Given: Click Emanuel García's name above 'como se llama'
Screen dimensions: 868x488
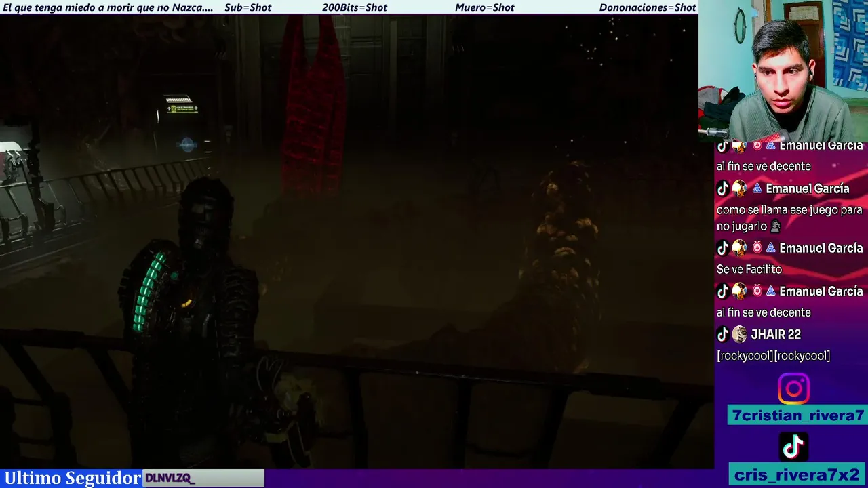Looking at the screenshot, I should 807,188.
